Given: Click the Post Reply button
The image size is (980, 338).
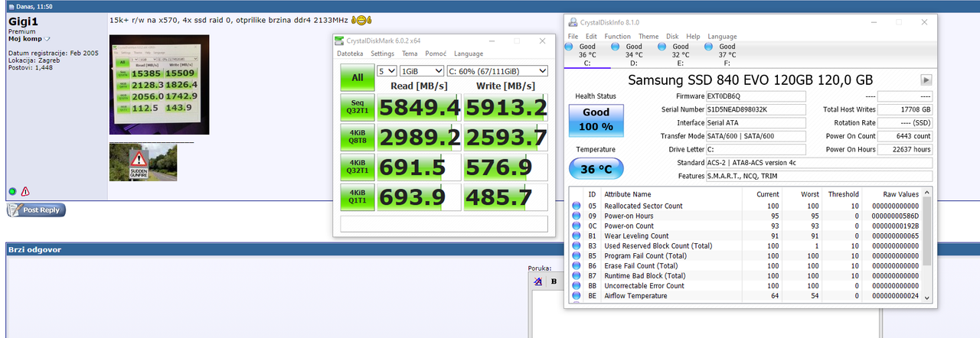Looking at the screenshot, I should (36, 210).
